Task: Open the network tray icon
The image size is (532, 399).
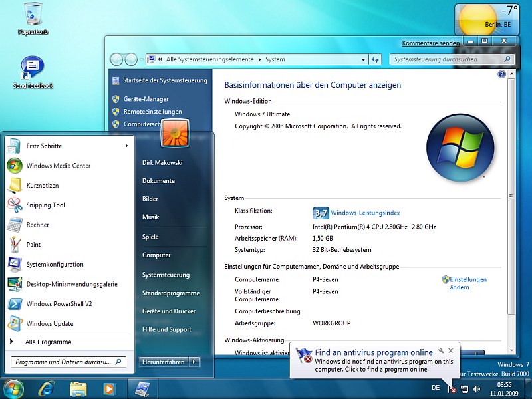Action: click(464, 389)
